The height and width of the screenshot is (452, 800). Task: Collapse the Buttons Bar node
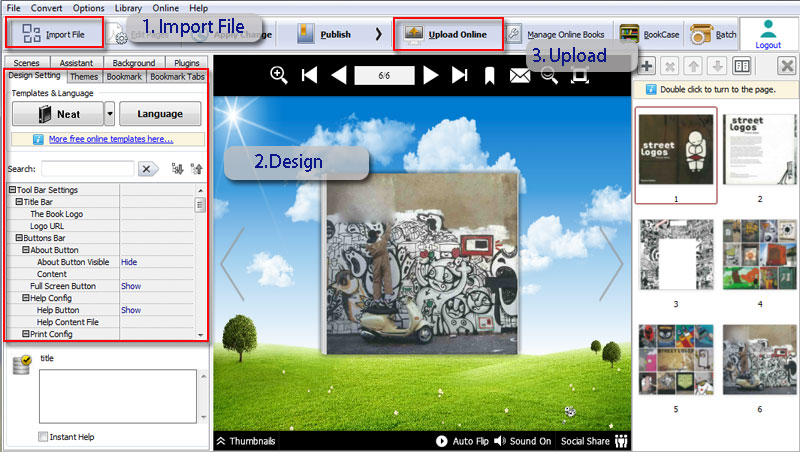pyautogui.click(x=19, y=238)
